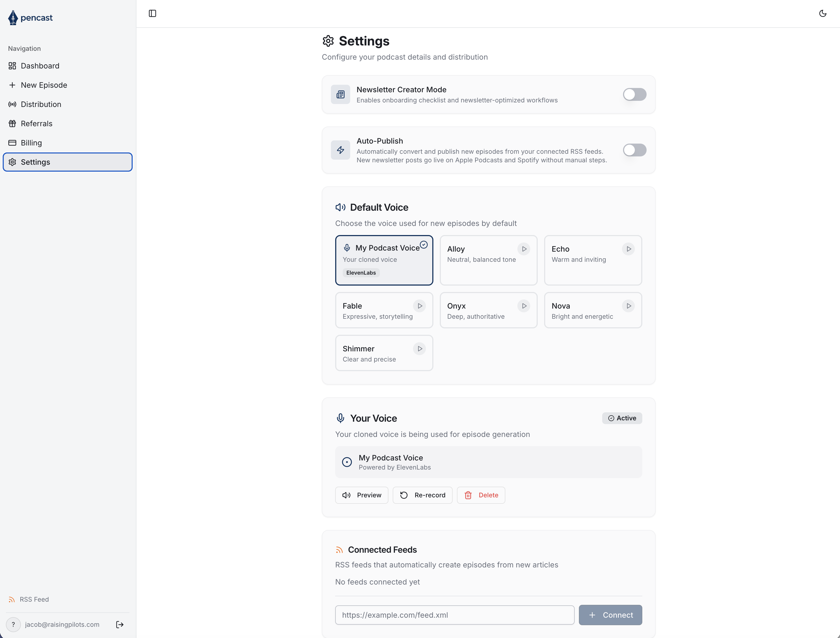
Task: Click the Default Voice speaker icon
Action: (x=340, y=207)
